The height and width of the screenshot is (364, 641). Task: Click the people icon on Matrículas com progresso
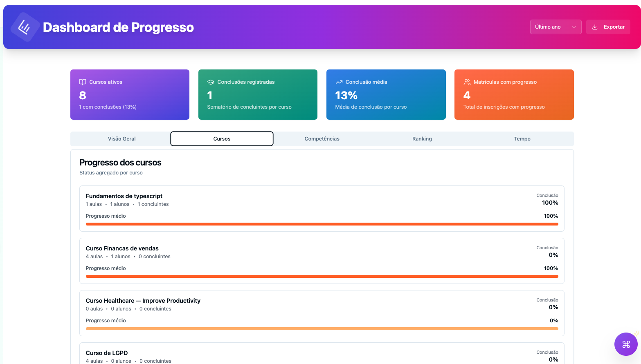pyautogui.click(x=466, y=82)
